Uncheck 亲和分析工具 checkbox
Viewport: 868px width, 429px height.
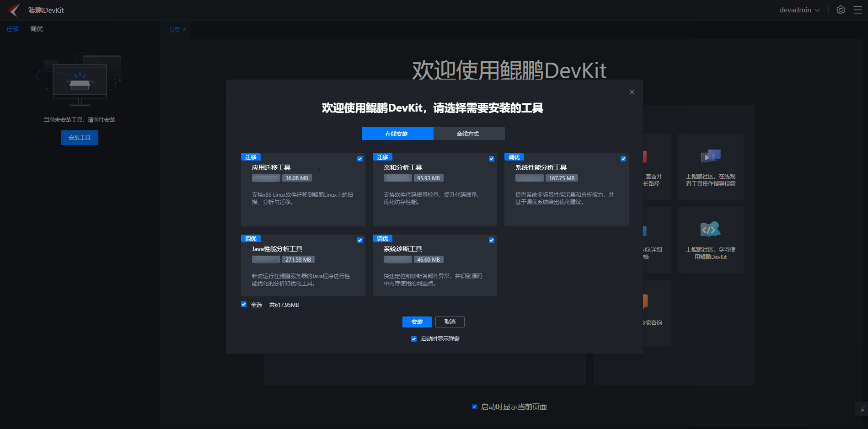(x=492, y=159)
